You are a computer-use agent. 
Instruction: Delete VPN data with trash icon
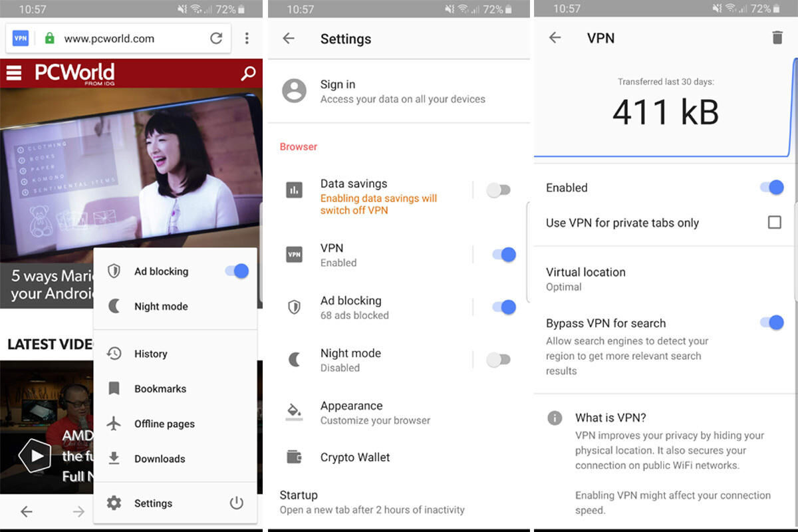tap(777, 38)
